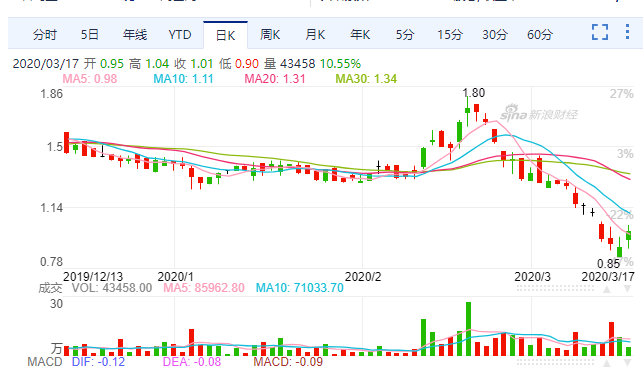Click the MACD panel label

[44, 362]
